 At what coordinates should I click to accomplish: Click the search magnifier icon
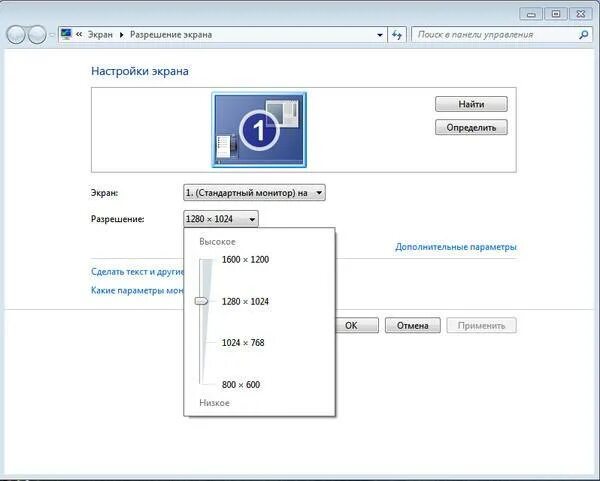pyautogui.click(x=584, y=35)
